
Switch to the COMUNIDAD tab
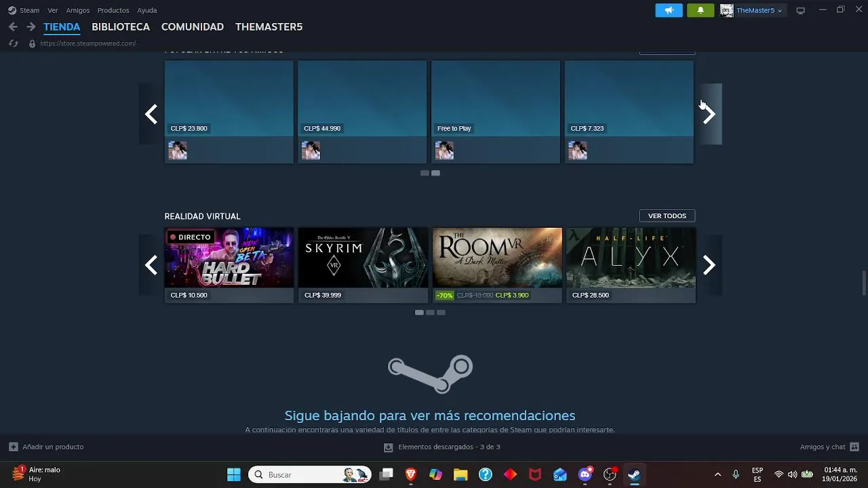[193, 27]
